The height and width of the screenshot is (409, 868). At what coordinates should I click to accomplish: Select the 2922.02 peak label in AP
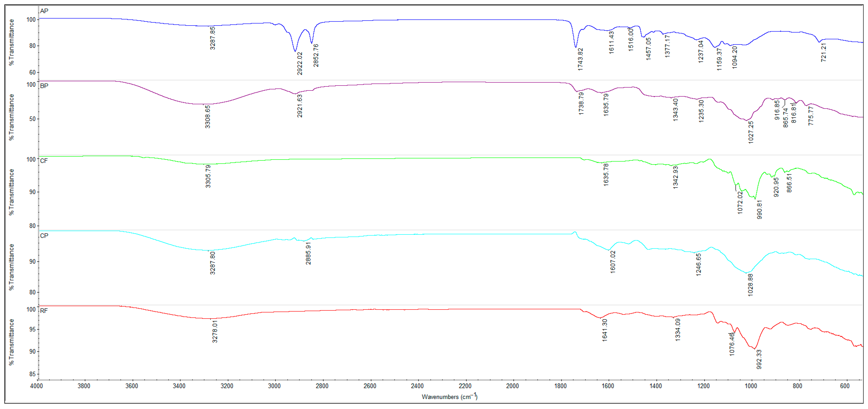(x=300, y=63)
